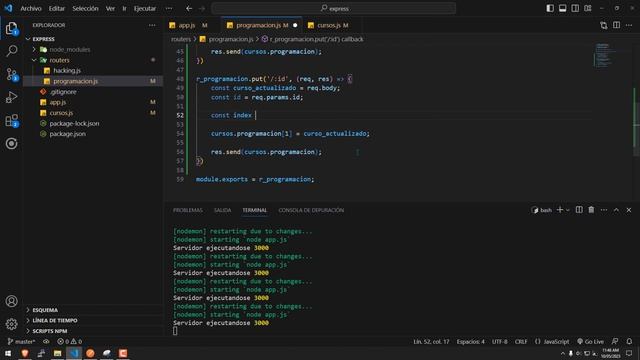Click the master branch status item
The height and width of the screenshot is (360, 640).
coord(21,341)
